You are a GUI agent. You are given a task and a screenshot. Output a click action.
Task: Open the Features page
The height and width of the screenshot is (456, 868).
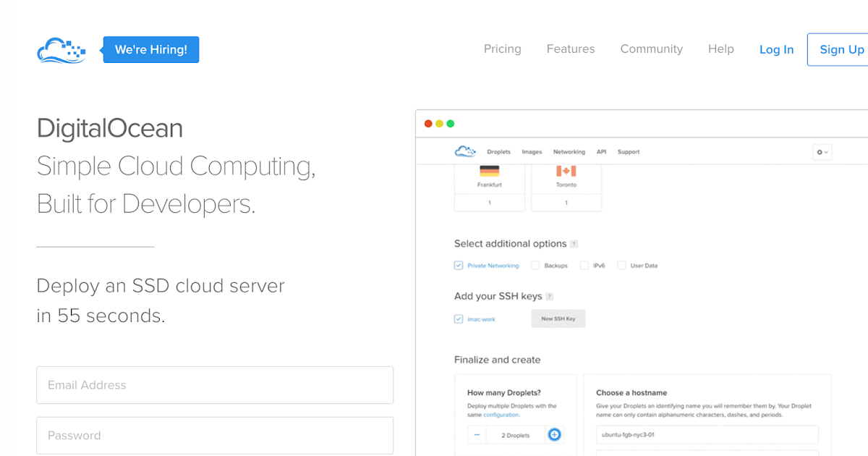coord(571,49)
